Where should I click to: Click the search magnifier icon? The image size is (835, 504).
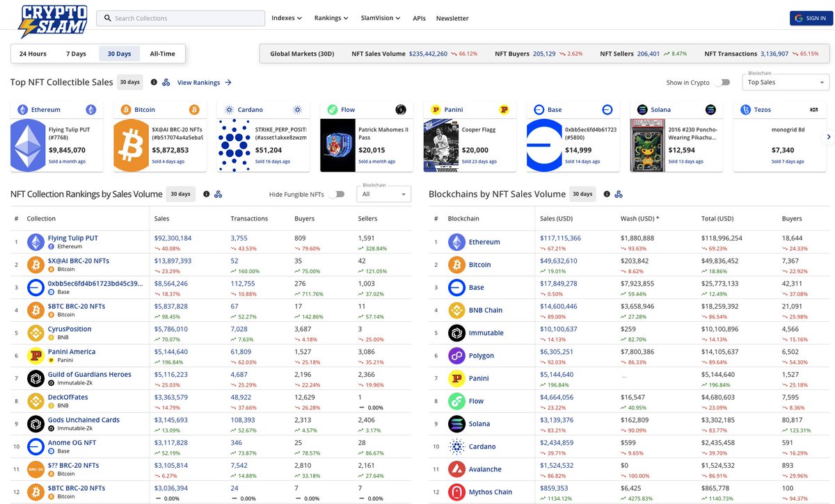(x=106, y=18)
